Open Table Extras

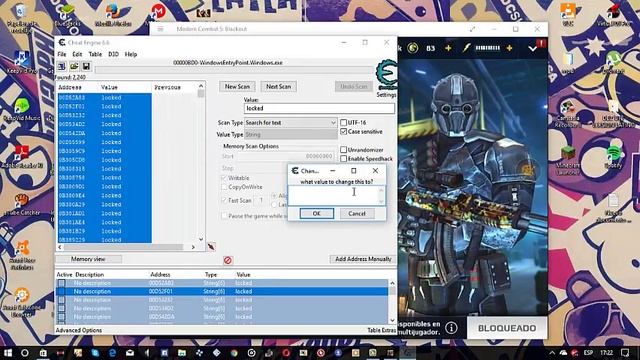[381, 330]
